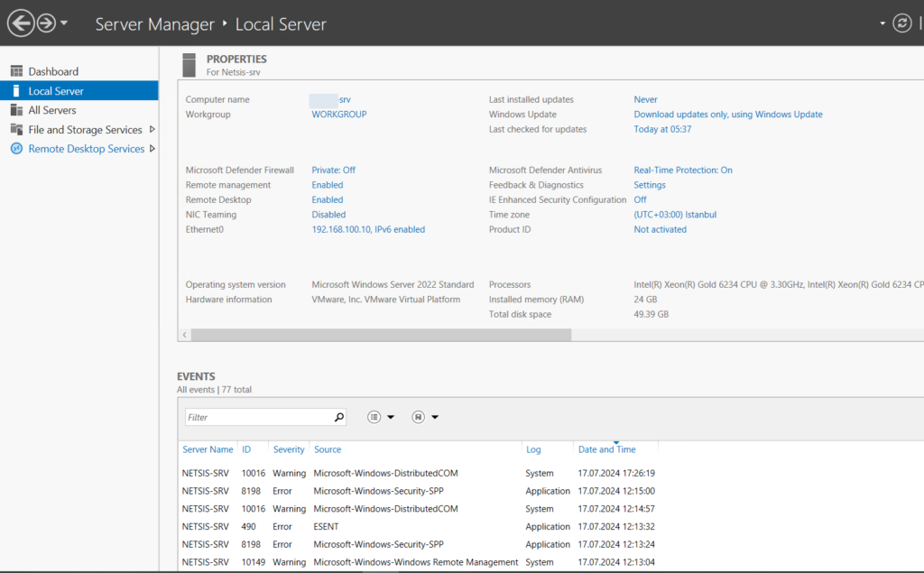The height and width of the screenshot is (573, 924).
Task: Click the PROPERTIES section heading
Action: click(x=236, y=59)
